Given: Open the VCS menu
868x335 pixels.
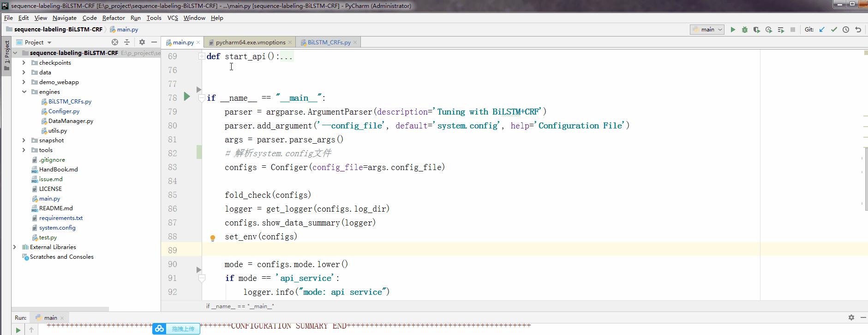Looking at the screenshot, I should (173, 18).
